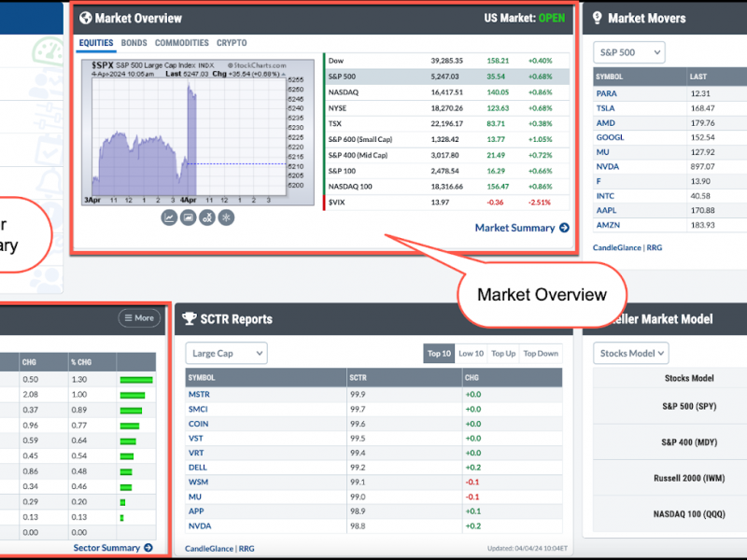The image size is (747, 560).
Task: Open RRG link under Market Movers
Action: [x=655, y=247]
